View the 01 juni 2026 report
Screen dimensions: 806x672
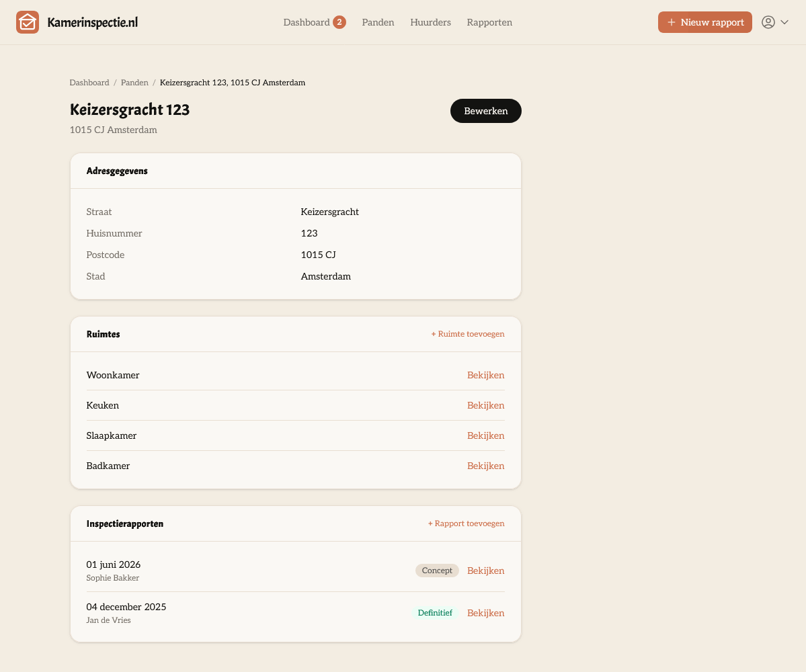point(486,571)
